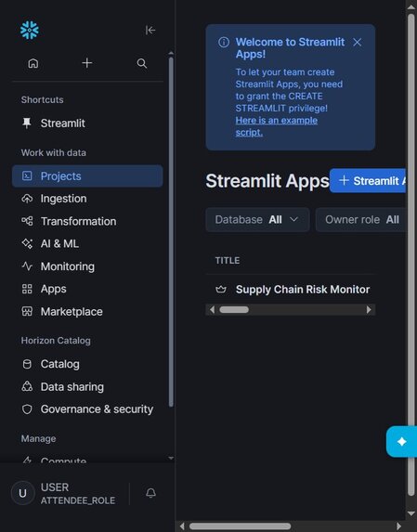Click the Welcome to Streamlit Apps heading
The width and height of the screenshot is (417, 532).
290,48
